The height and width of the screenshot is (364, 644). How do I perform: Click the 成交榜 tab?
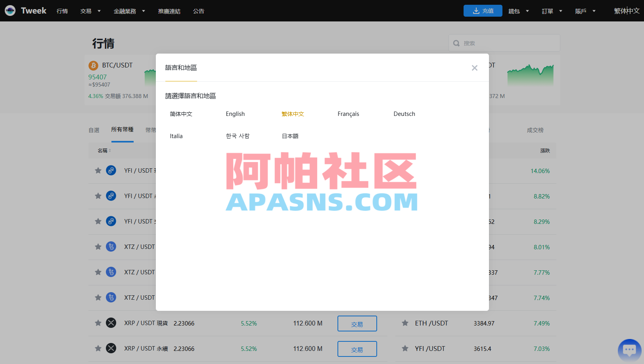[535, 130]
